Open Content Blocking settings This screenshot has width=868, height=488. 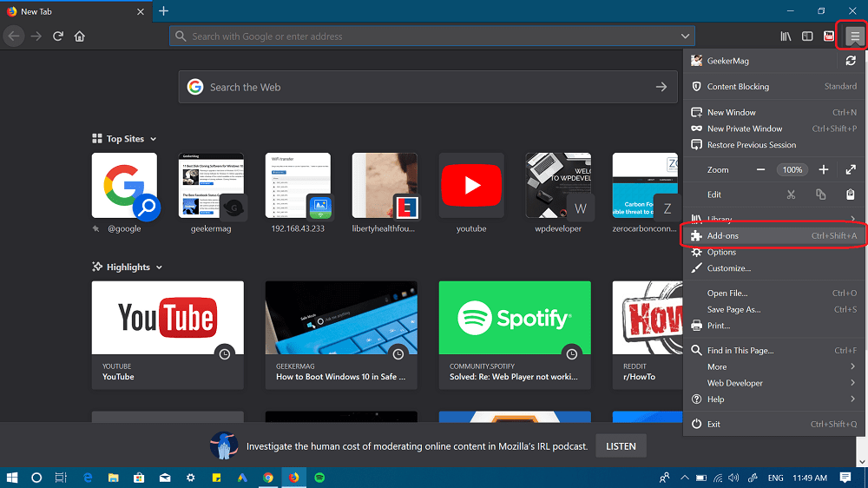click(x=774, y=87)
